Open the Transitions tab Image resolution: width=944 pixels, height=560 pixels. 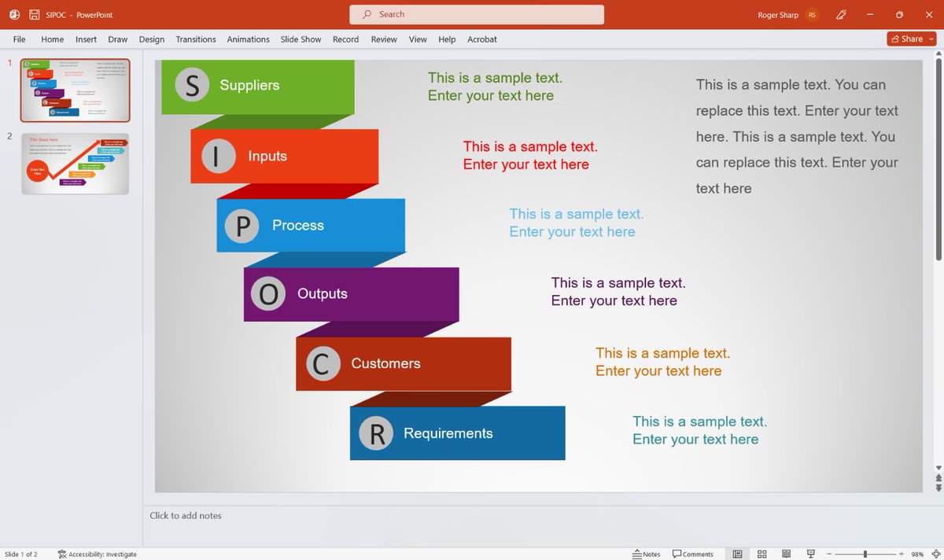pos(196,39)
